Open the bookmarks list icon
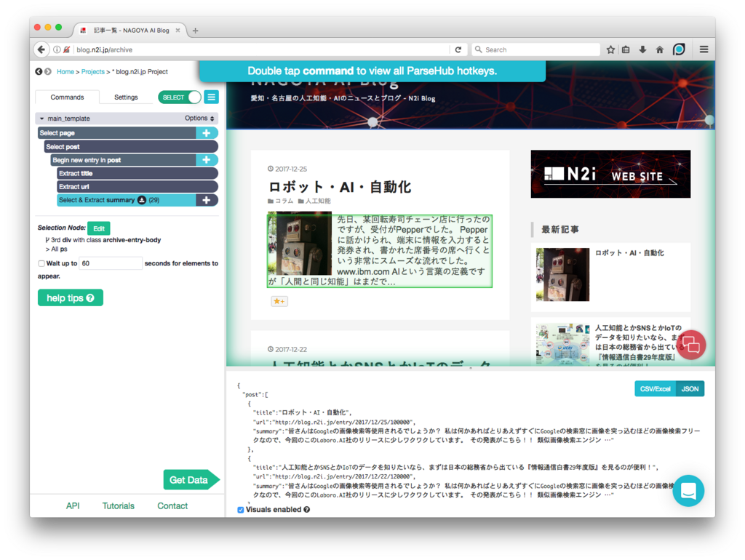This screenshot has width=745, height=560. (626, 49)
